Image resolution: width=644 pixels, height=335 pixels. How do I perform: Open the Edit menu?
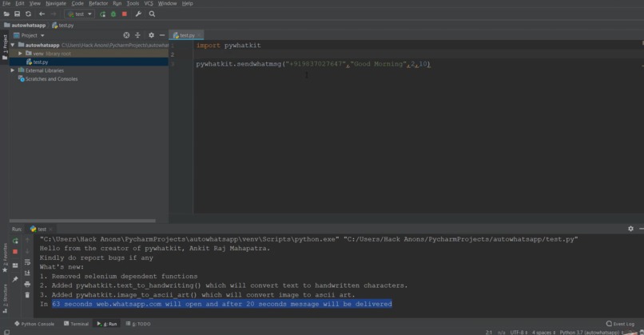[x=20, y=3]
